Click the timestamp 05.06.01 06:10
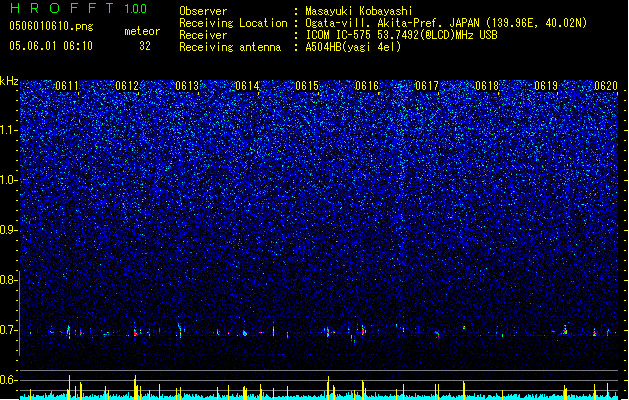 click(x=51, y=46)
